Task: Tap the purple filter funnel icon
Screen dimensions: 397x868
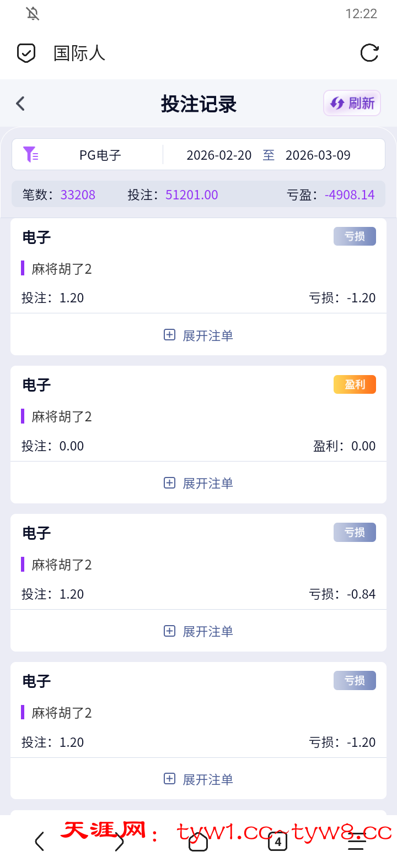Action: pos(30,154)
